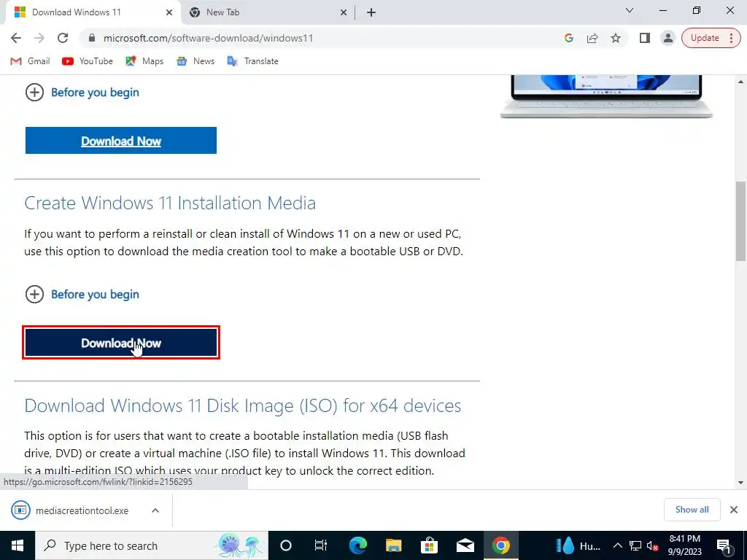Open the tab search dropdown
Image resolution: width=747 pixels, height=560 pixels.
click(630, 10)
